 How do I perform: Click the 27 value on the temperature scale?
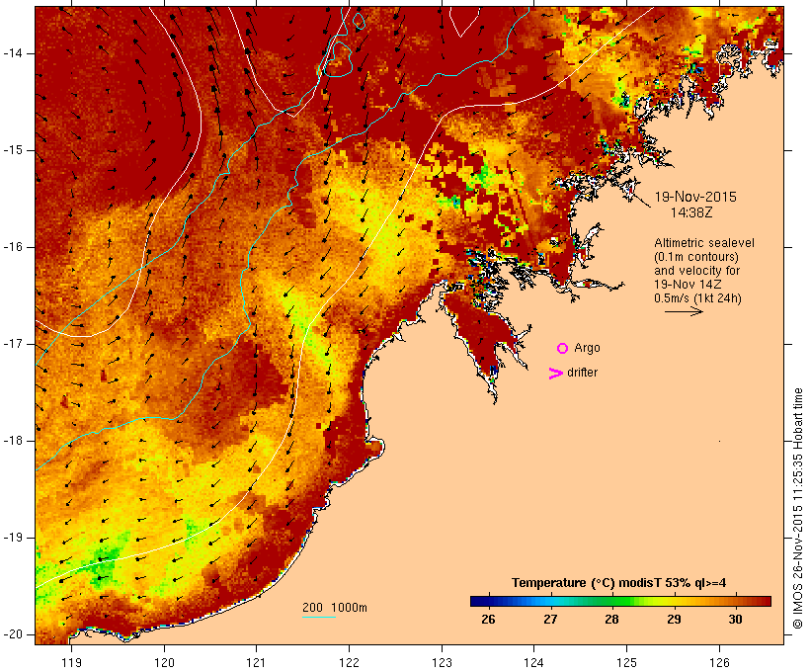(x=550, y=620)
